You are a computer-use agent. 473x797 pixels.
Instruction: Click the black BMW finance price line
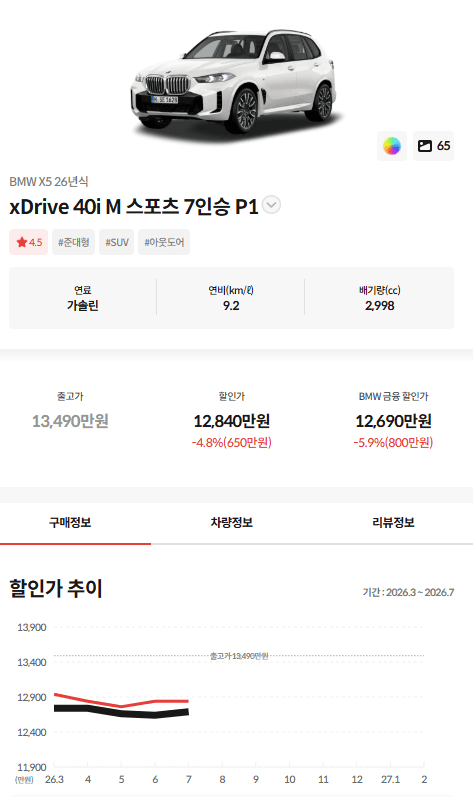pyautogui.click(x=121, y=711)
